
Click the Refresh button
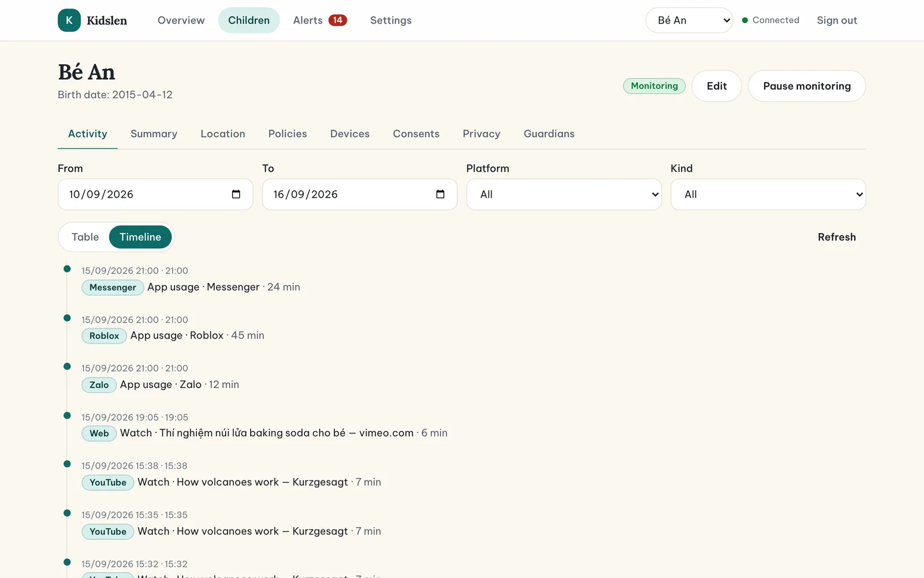pyautogui.click(x=837, y=237)
